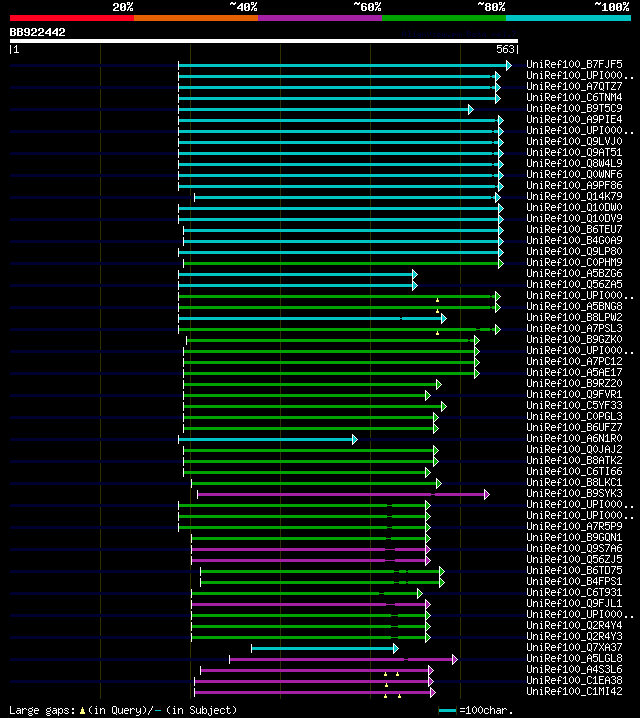Click the cyan ~100% identity legend segment
Screen dimensions: 640x718
pos(569,18)
